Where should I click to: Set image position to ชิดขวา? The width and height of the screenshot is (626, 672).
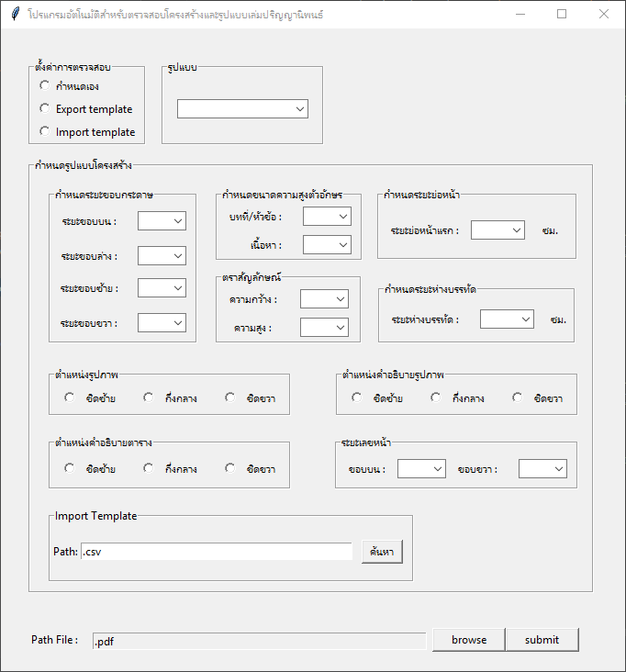[230, 398]
